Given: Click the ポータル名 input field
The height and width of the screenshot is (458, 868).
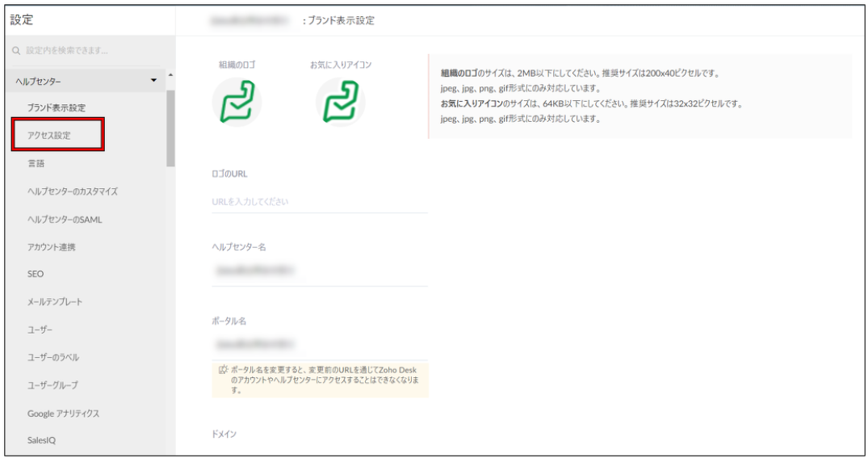Looking at the screenshot, I should pos(320,344).
